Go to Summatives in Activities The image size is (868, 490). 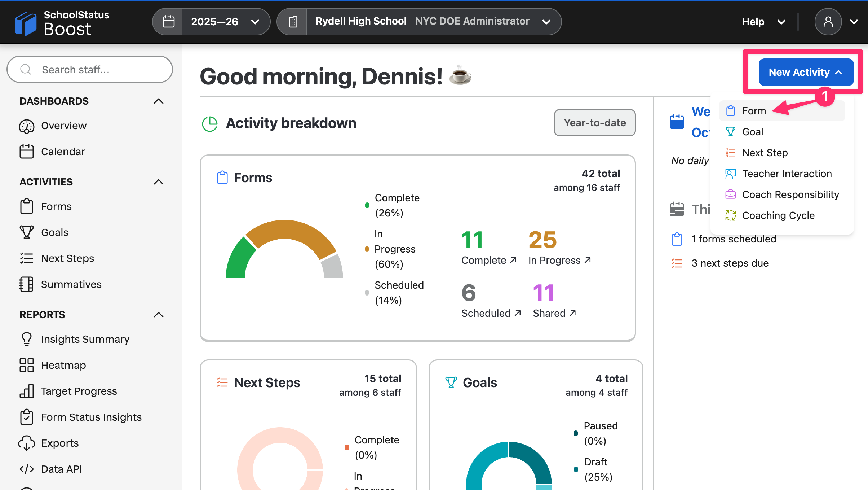coord(71,284)
